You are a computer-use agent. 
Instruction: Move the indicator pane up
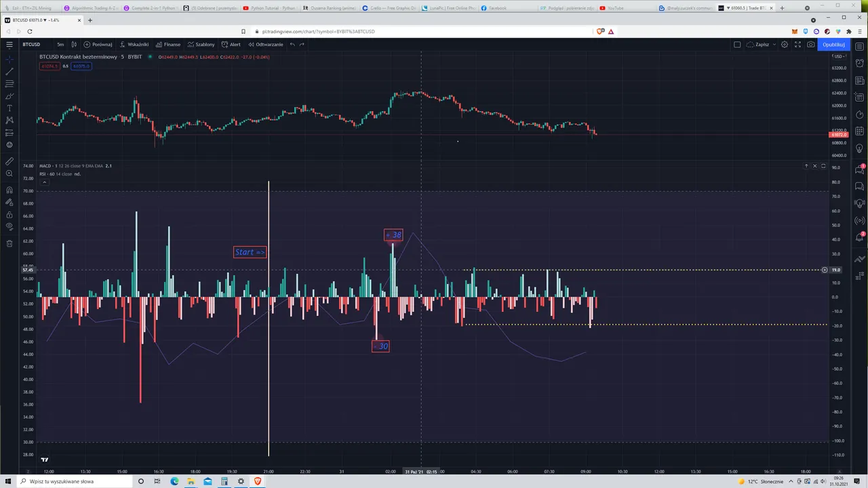tap(806, 166)
